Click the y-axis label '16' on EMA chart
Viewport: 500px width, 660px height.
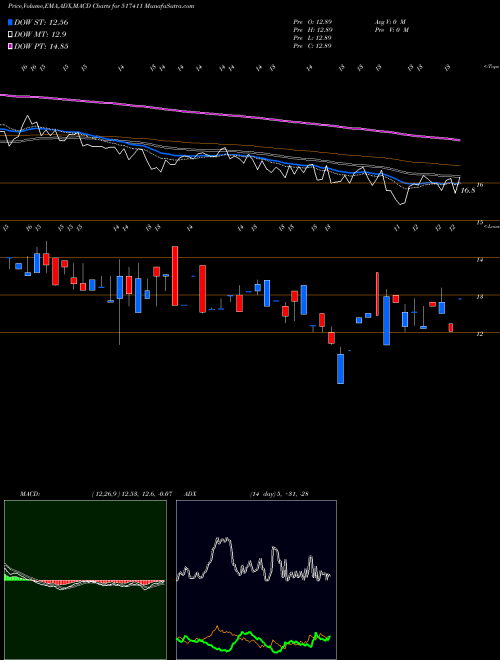(x=479, y=185)
